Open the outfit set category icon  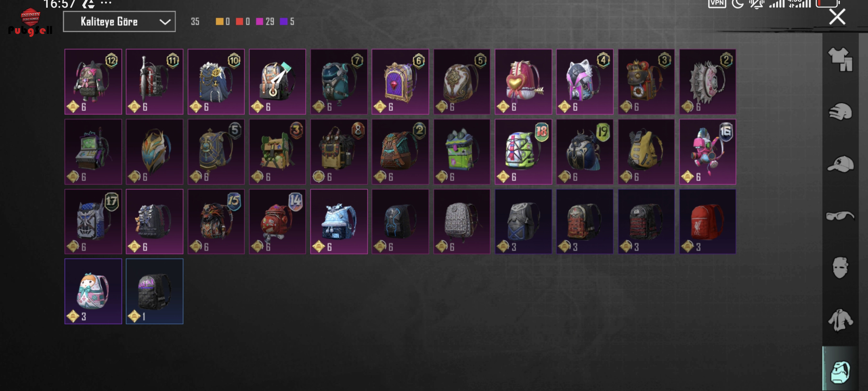[840, 59]
